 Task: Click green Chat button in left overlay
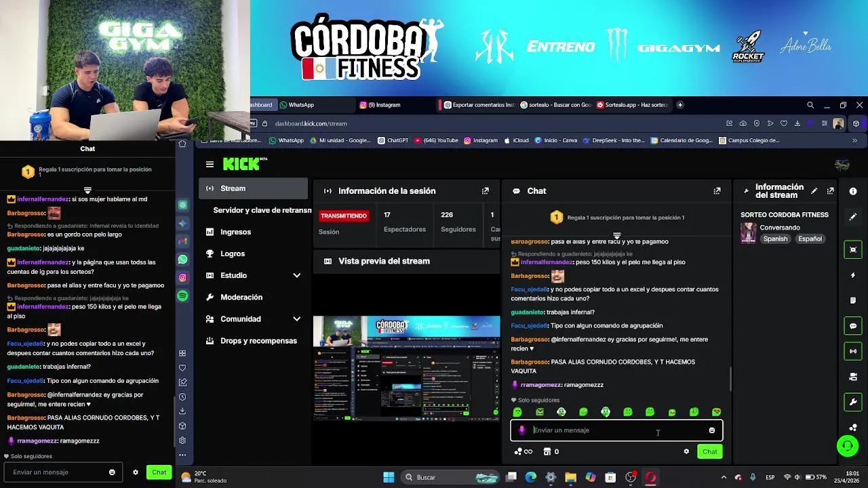click(x=159, y=472)
